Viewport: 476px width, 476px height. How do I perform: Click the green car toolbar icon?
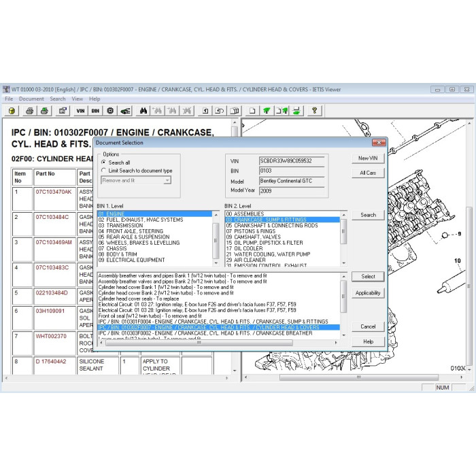coord(125,111)
